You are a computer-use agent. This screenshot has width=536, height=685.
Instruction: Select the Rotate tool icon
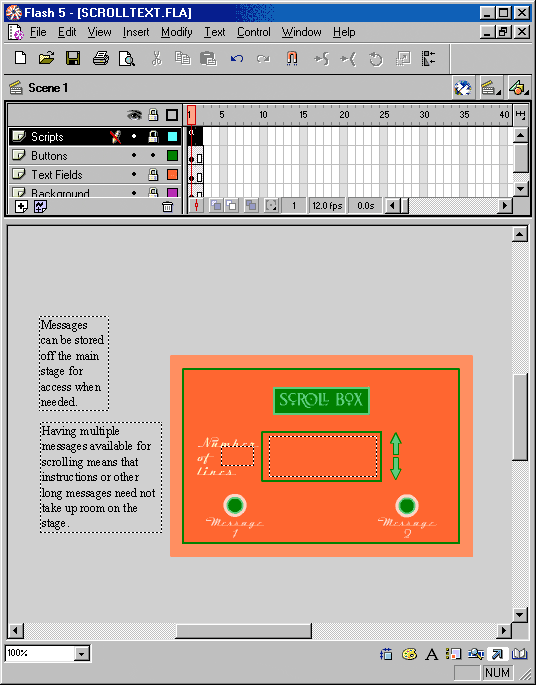coord(375,59)
